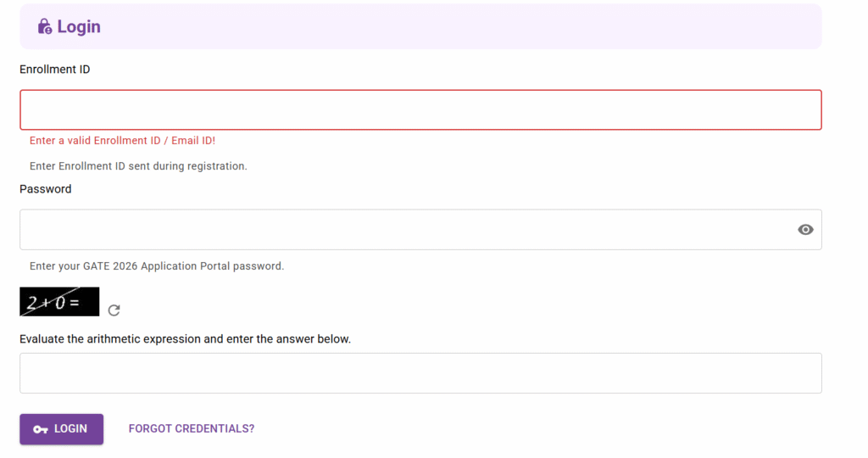
Task: Click the digit 2 in the captcha
Action: click(33, 302)
